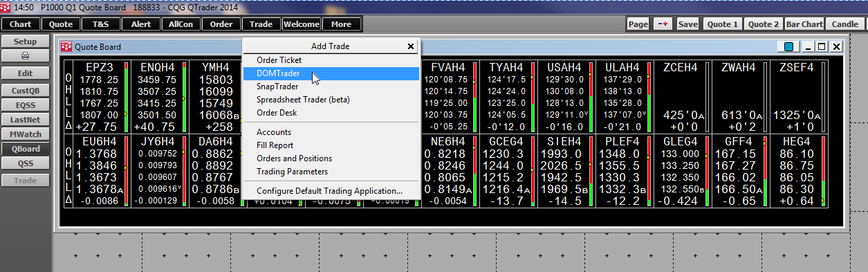Open the AllCon toolbar button
868x272 pixels.
181,24
